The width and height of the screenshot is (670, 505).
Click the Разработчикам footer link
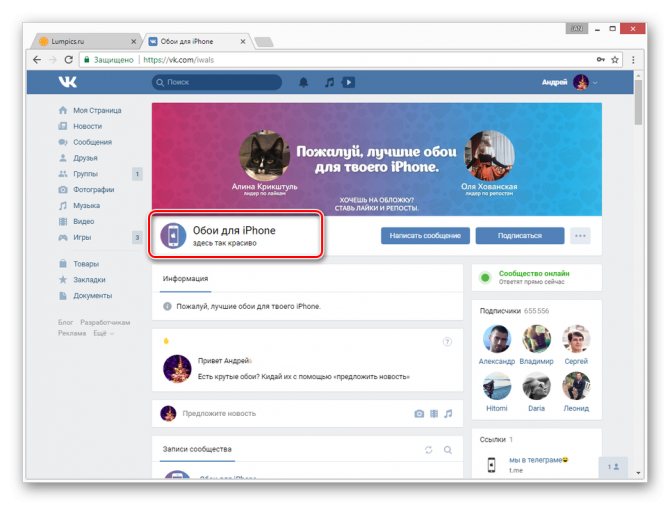click(105, 322)
